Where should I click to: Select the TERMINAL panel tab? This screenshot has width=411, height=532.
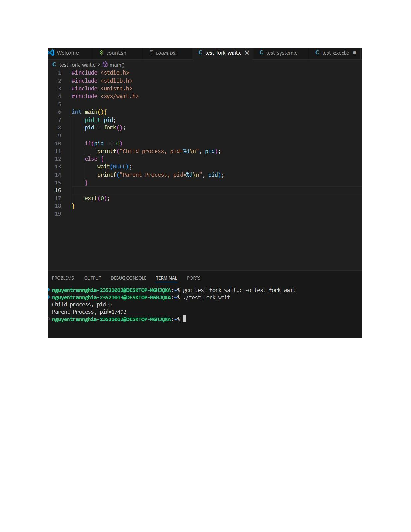(166, 278)
